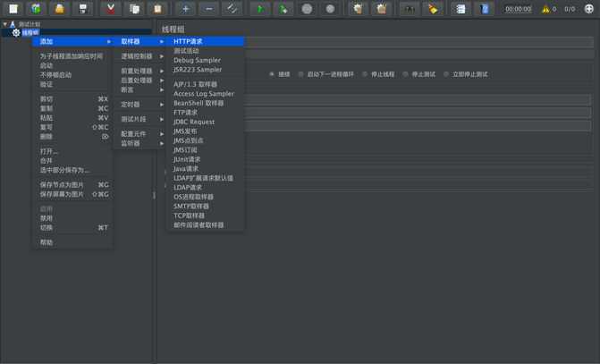Select the 立即停止测试 radio button

point(446,74)
